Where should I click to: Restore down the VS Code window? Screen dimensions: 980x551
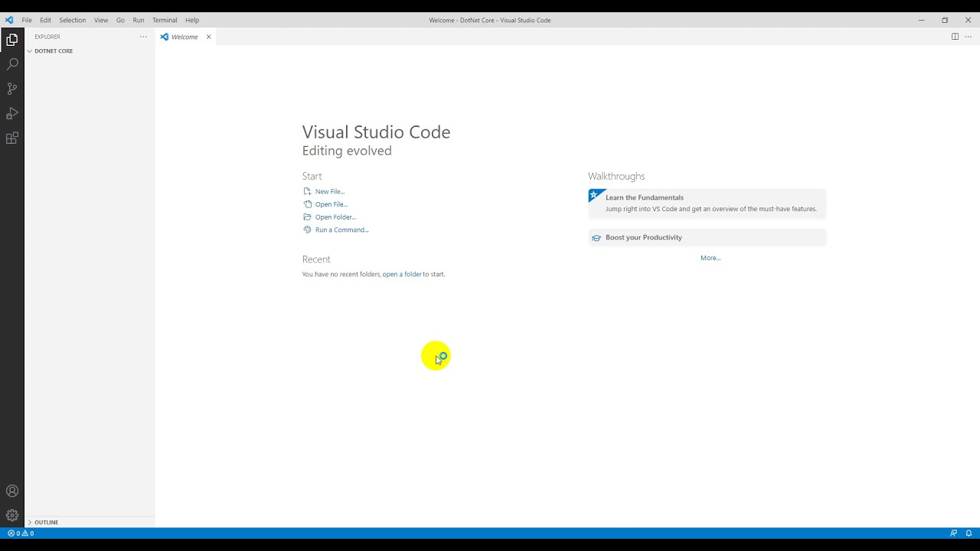945,20
